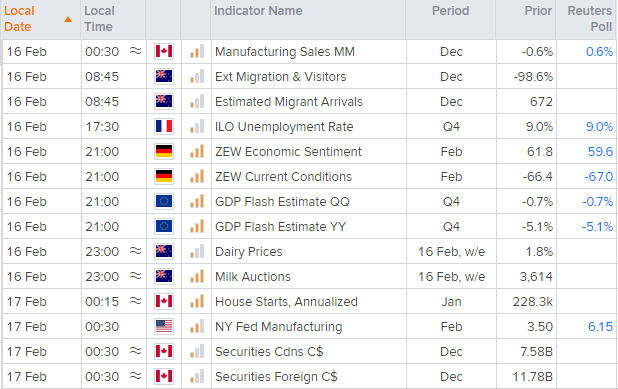
Task: Sort by the Local Time column header
Action: point(99,19)
